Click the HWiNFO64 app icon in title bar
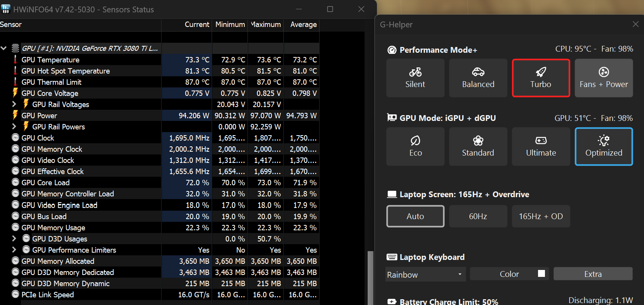The image size is (644, 305). tap(5, 9)
